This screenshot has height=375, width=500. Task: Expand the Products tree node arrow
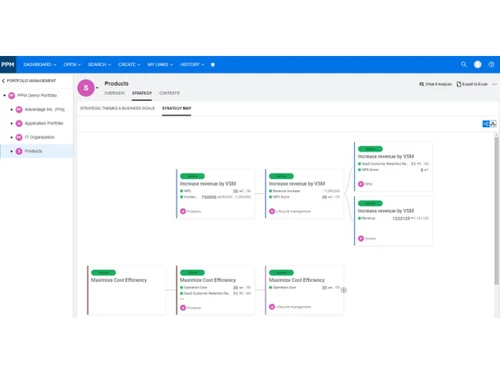(x=12, y=151)
